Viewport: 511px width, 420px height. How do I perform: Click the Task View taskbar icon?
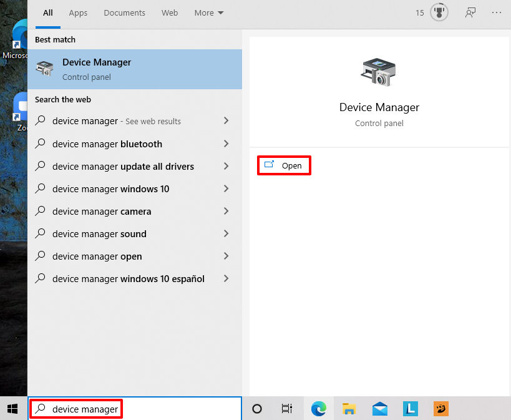[286, 409]
